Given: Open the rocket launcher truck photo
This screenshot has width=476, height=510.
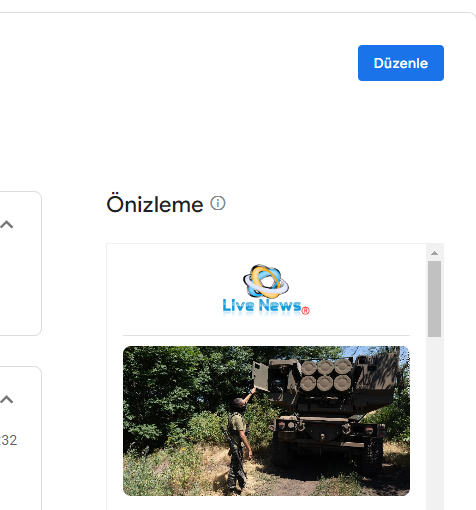Looking at the screenshot, I should tap(266, 421).
